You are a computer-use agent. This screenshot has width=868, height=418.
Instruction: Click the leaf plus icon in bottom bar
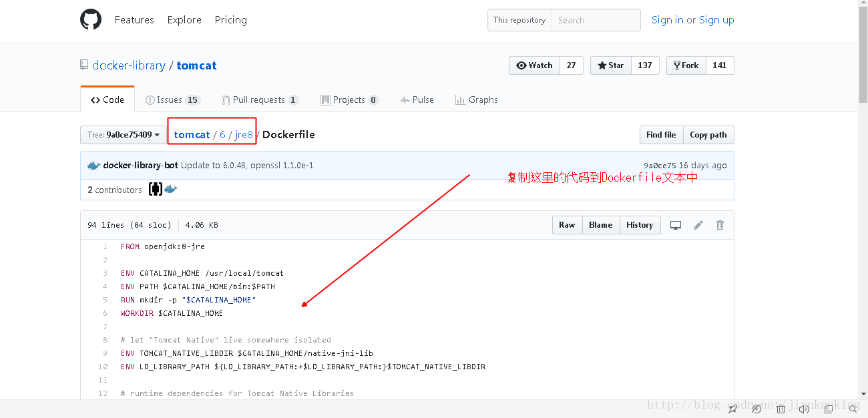tap(756, 409)
